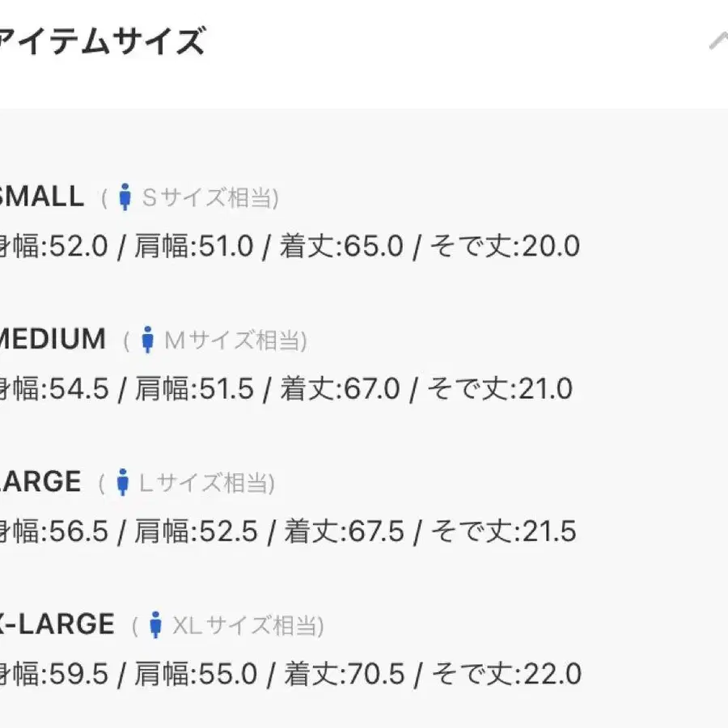The width and height of the screenshot is (728, 728).
Task: Click the 肩幅:55.0 value in X-LARGE
Action: (x=196, y=674)
